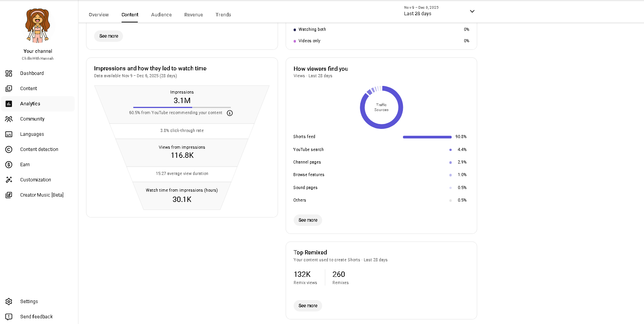Switch to the Trends tab
The height and width of the screenshot is (324, 644).
click(223, 15)
